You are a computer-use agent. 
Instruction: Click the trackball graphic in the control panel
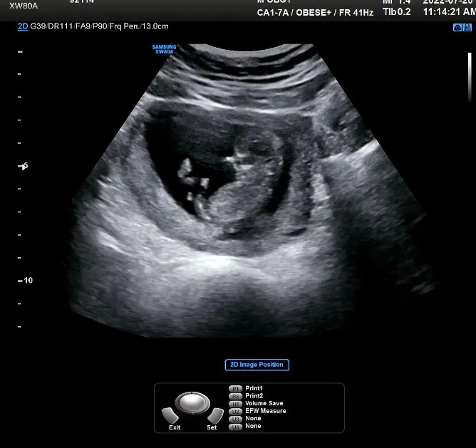click(192, 403)
